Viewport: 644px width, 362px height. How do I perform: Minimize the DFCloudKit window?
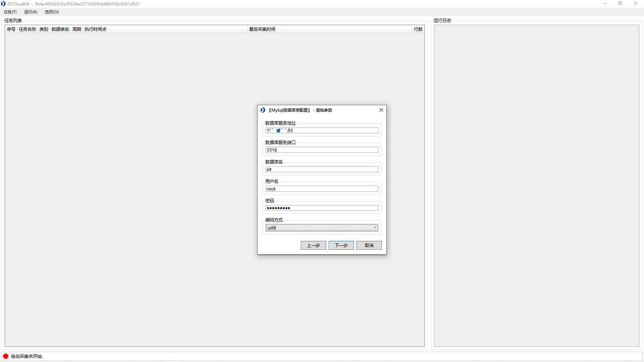[x=605, y=4]
